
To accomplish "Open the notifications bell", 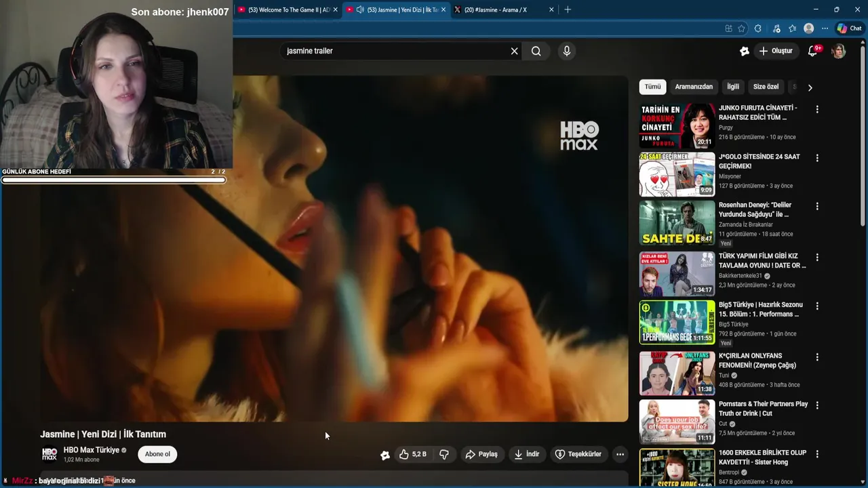I will [813, 51].
